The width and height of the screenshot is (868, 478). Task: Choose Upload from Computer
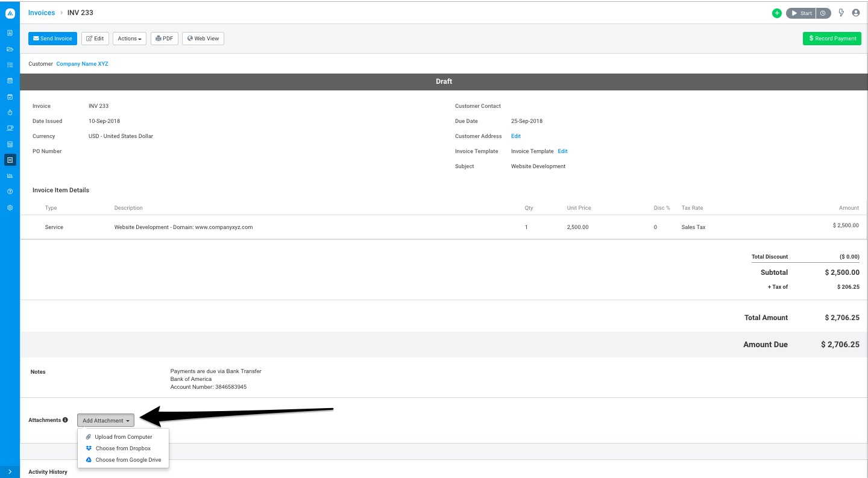[124, 437]
